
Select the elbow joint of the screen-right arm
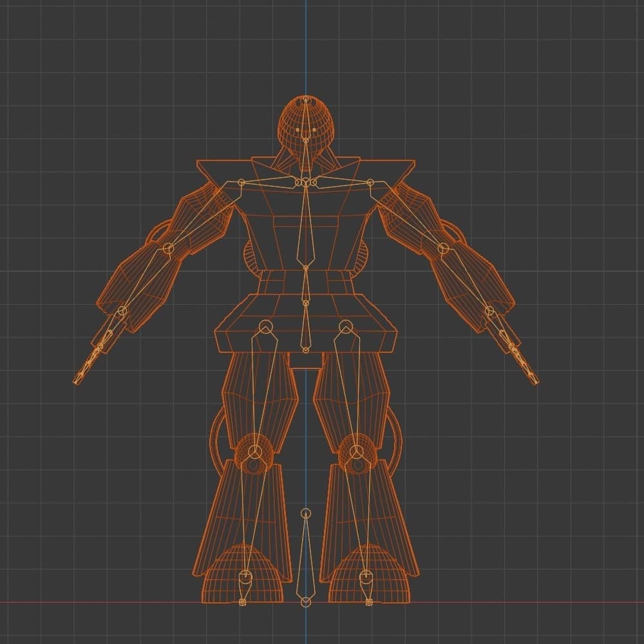pyautogui.click(x=442, y=248)
